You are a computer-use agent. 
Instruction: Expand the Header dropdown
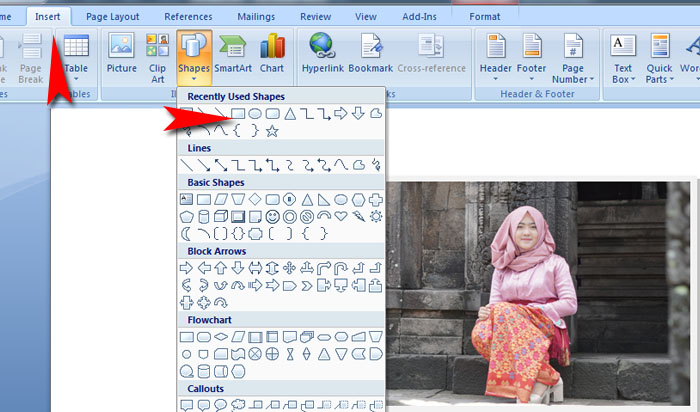click(x=496, y=58)
